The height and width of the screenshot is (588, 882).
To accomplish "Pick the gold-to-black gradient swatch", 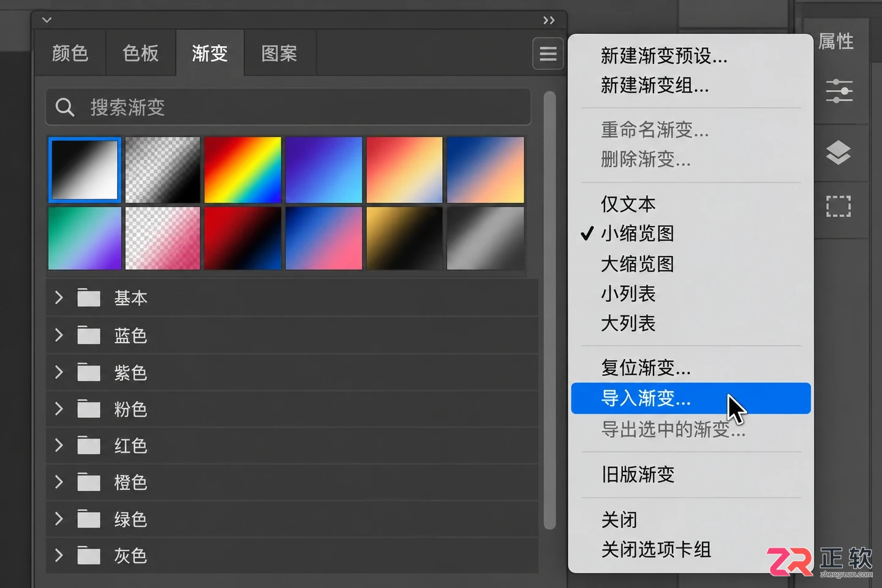I will (404, 238).
